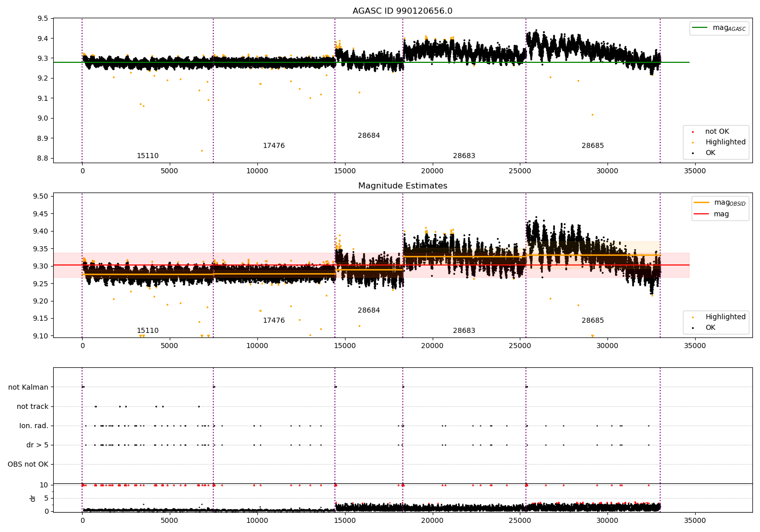Click "not OK" in the top plot legend
760x532 pixels.
(x=717, y=132)
